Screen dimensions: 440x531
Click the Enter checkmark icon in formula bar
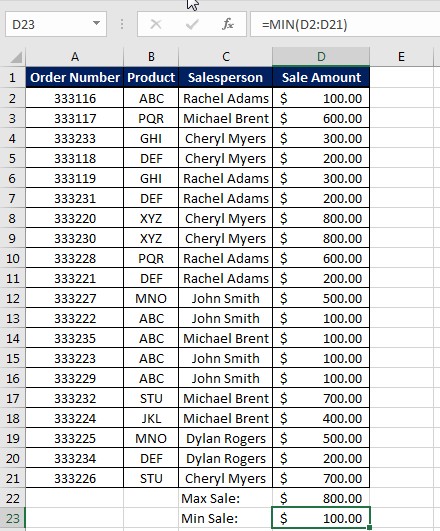[x=192, y=24]
